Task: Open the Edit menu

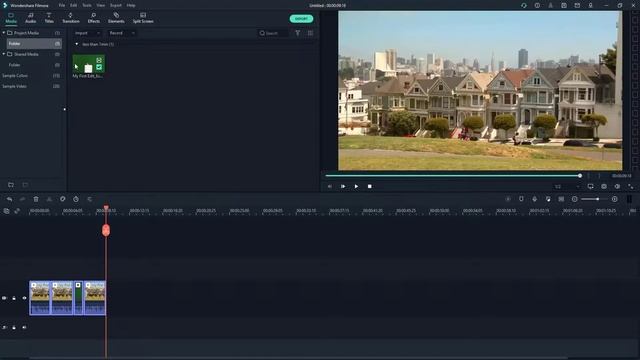Action: tap(73, 5)
